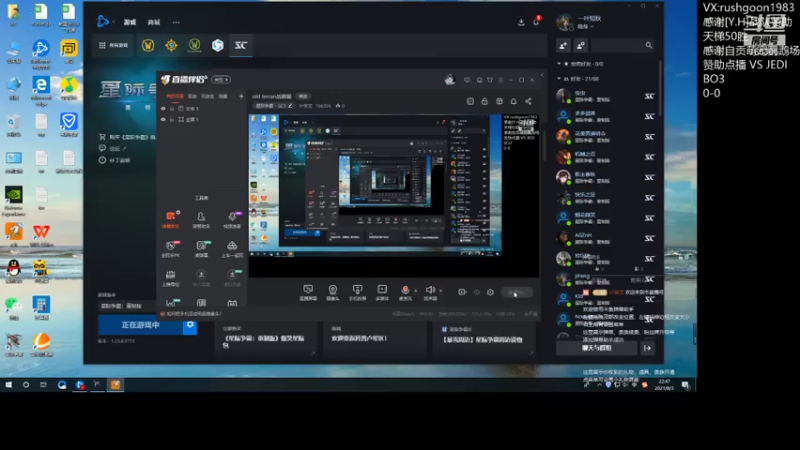Toggle lock on the second source layer

(x=172, y=119)
